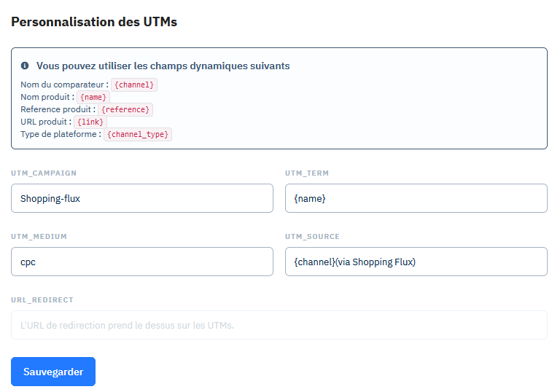The width and height of the screenshot is (552, 392).
Task: Click the {link} code tag
Action: click(x=90, y=122)
